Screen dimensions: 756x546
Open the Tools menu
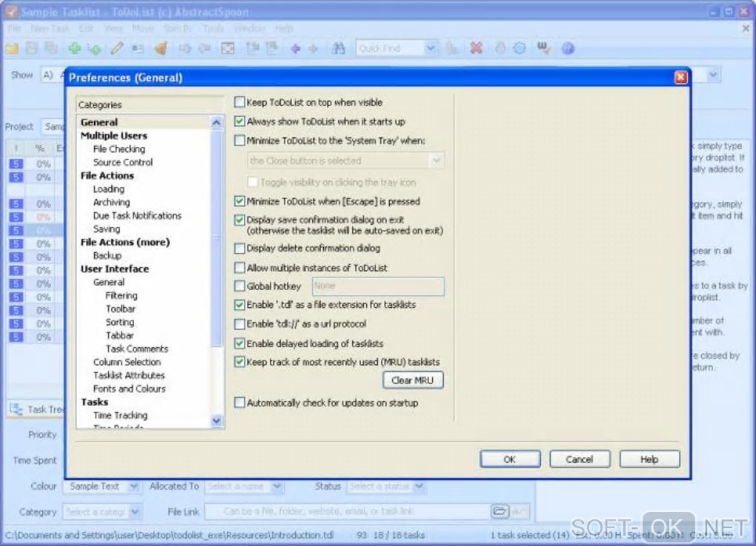click(x=213, y=28)
